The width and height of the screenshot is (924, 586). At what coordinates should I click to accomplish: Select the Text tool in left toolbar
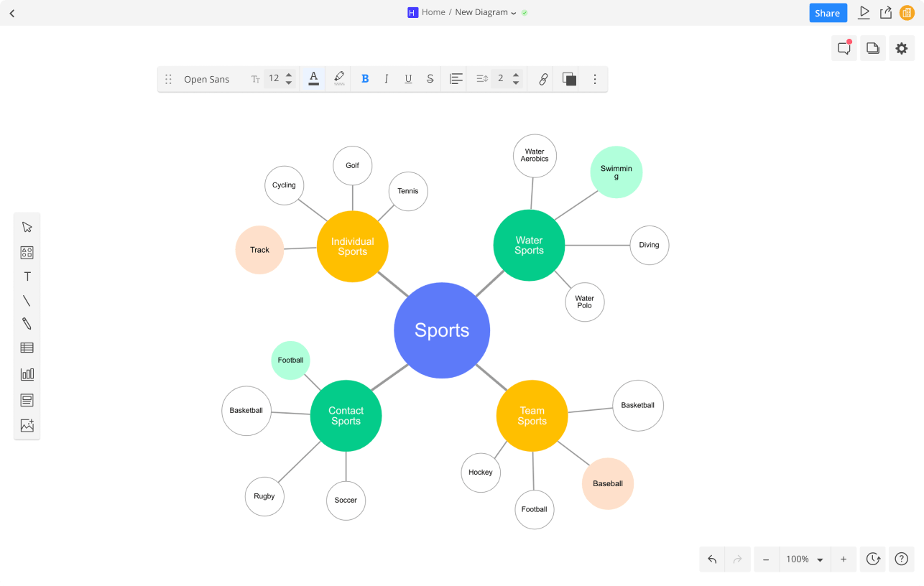[x=27, y=276]
